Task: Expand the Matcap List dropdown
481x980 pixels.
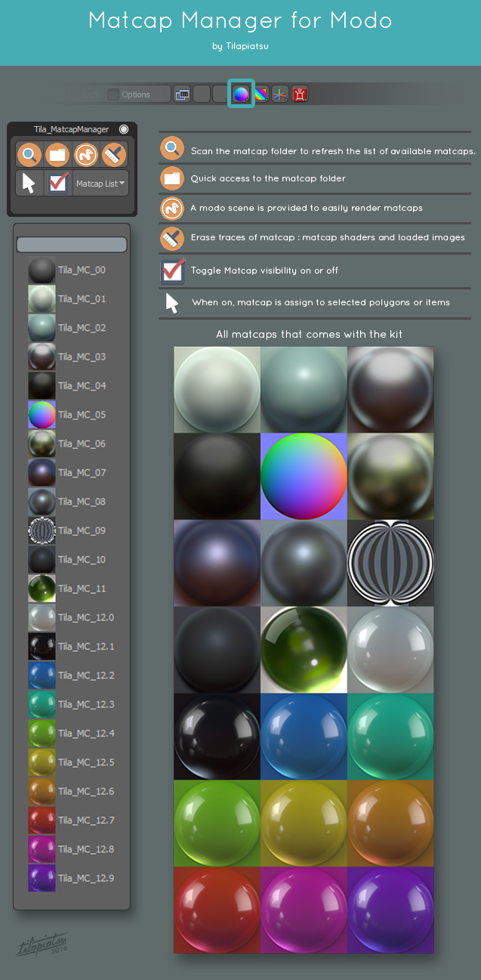Action: (100, 184)
